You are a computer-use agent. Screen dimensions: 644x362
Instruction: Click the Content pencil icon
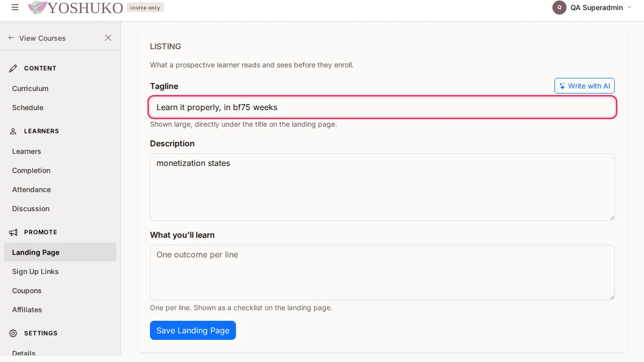[x=14, y=68]
